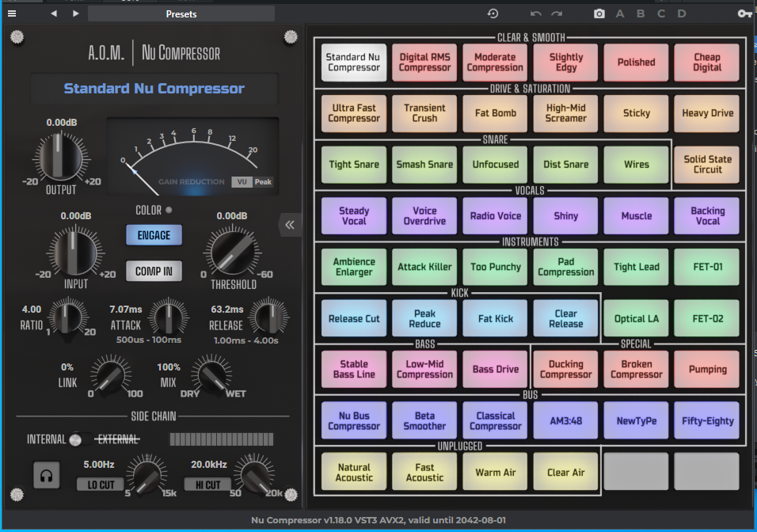Open the Presets dropdown bar
Viewport: 757px width, 532px height.
(181, 14)
